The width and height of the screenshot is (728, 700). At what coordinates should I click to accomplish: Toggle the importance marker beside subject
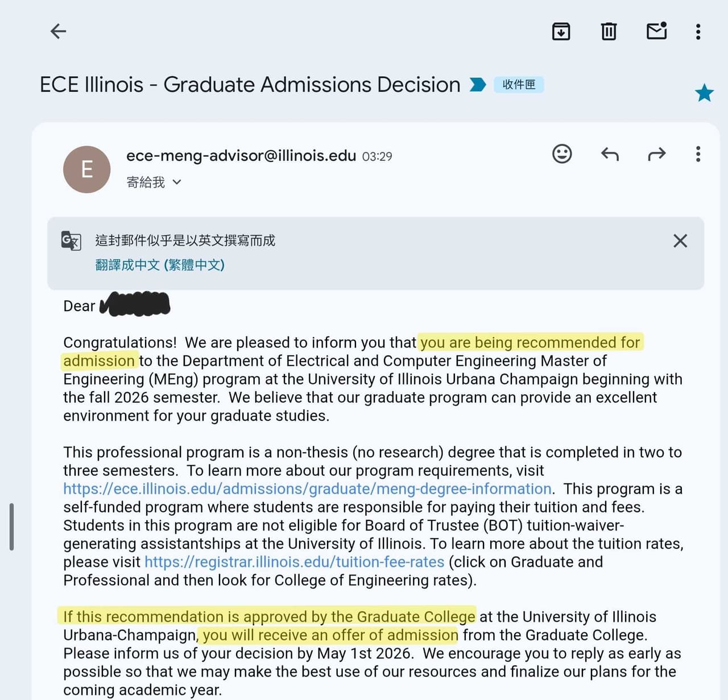click(478, 85)
